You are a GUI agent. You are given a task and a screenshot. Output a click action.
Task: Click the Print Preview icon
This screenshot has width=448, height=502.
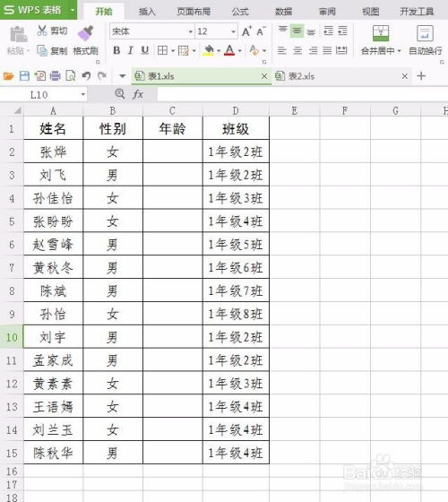71,76
